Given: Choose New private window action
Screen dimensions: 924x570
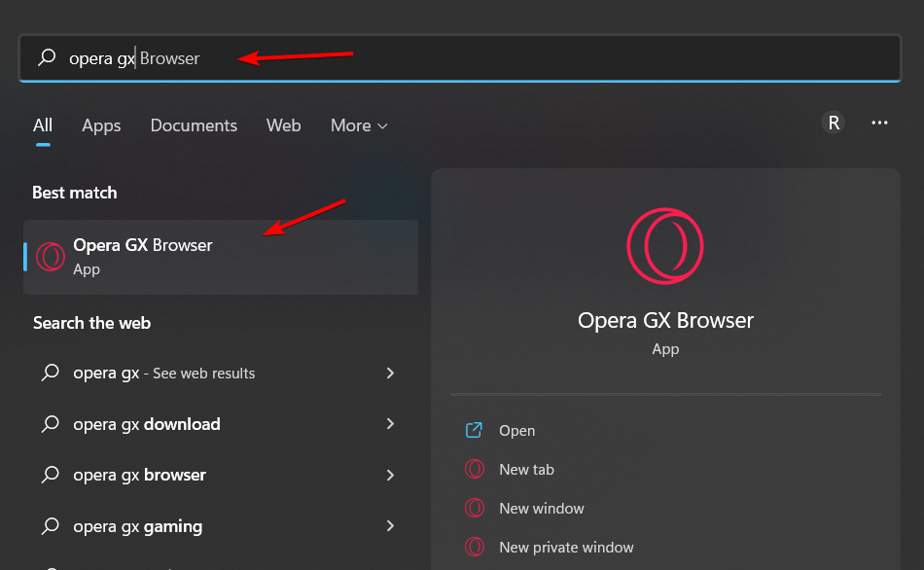Looking at the screenshot, I should coord(566,548).
